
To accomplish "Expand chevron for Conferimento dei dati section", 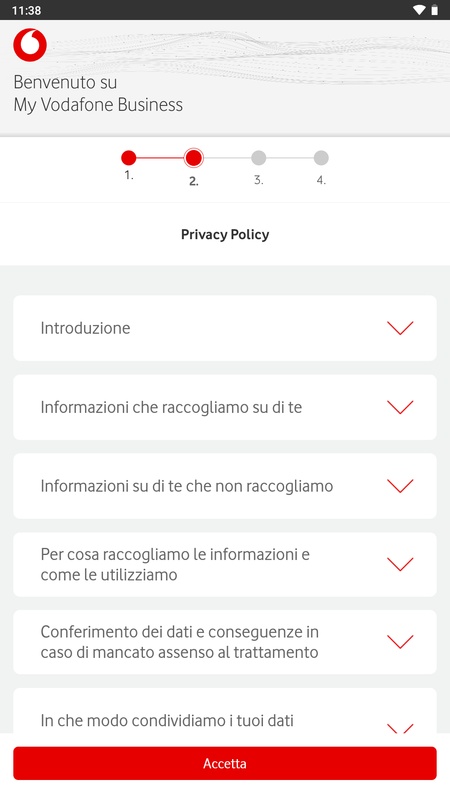I will tap(400, 642).
